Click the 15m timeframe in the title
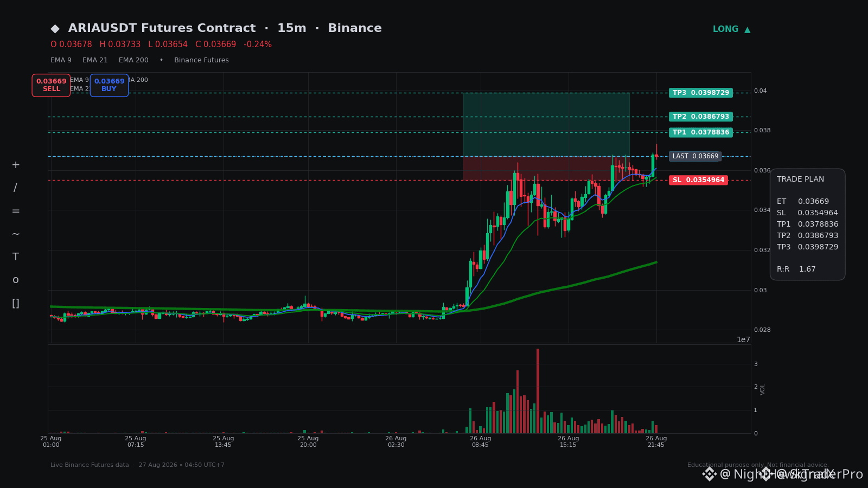868x488 pixels. (x=292, y=28)
